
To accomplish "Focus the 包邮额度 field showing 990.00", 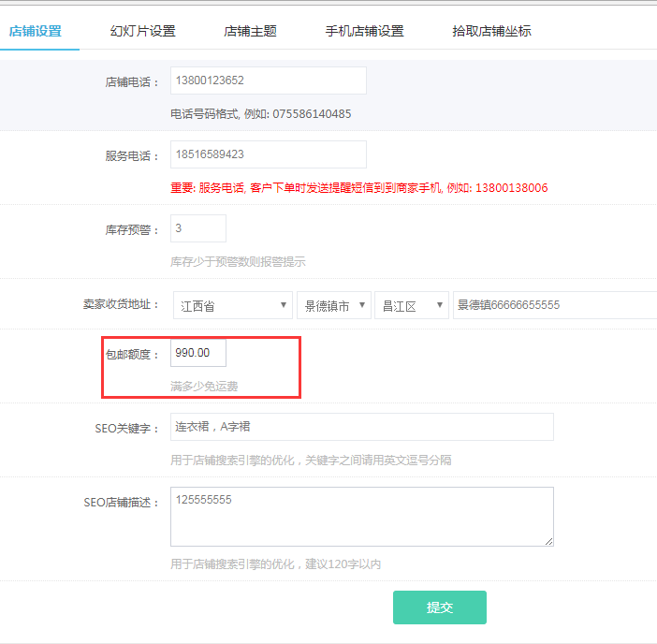I will coord(197,353).
